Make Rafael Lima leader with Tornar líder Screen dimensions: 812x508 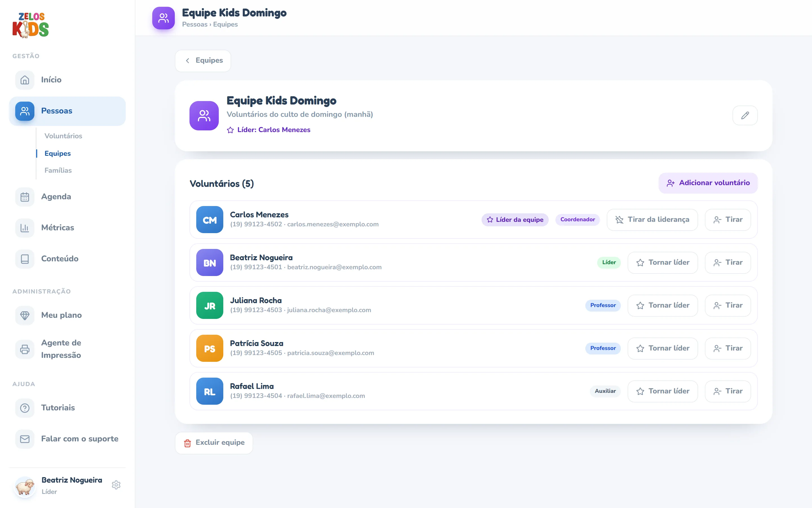[x=663, y=391]
